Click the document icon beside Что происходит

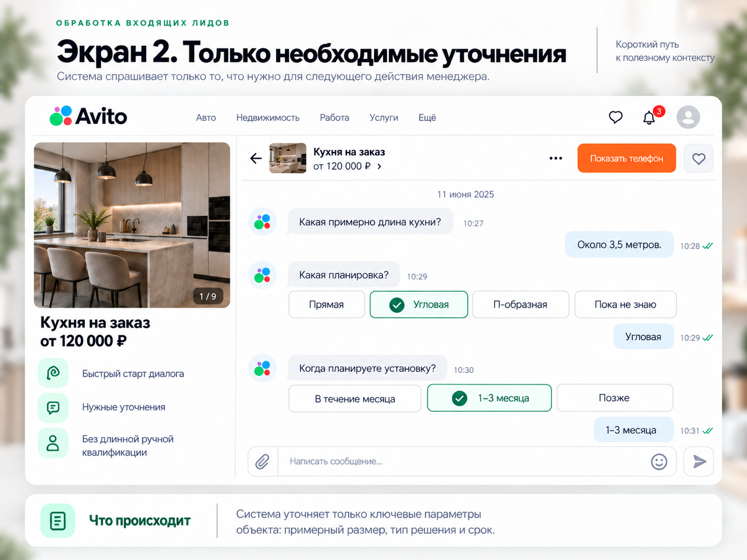pyautogui.click(x=58, y=521)
